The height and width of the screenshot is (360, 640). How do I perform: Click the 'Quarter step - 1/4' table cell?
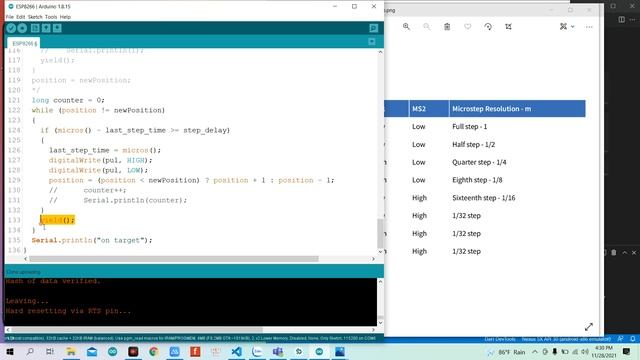[479, 162]
